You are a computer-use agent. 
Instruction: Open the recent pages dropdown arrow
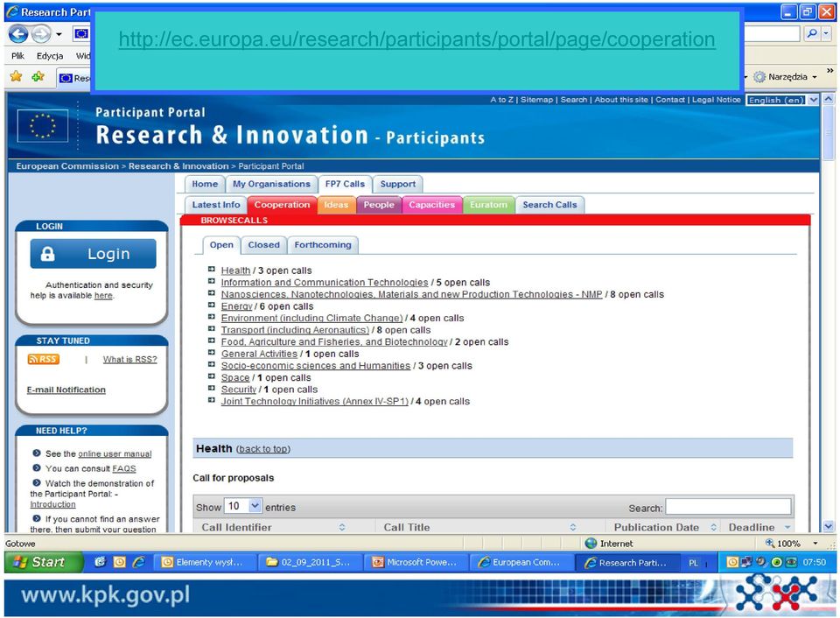click(59, 34)
